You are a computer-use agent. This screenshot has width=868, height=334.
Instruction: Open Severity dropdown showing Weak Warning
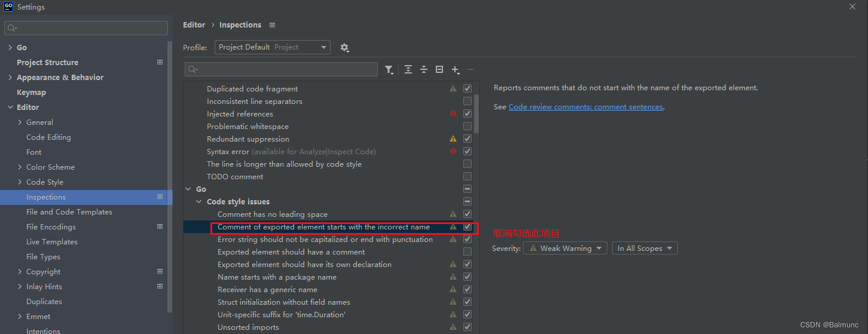(x=565, y=249)
